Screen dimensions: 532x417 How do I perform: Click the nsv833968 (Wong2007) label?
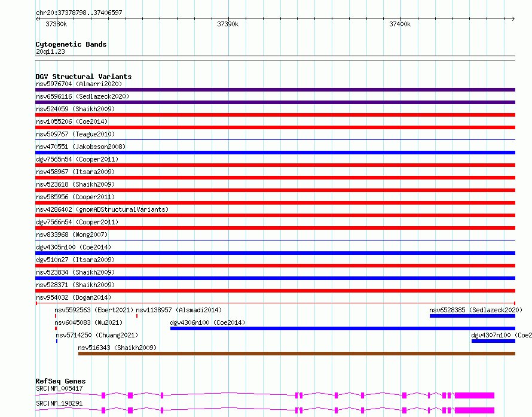[72, 235]
